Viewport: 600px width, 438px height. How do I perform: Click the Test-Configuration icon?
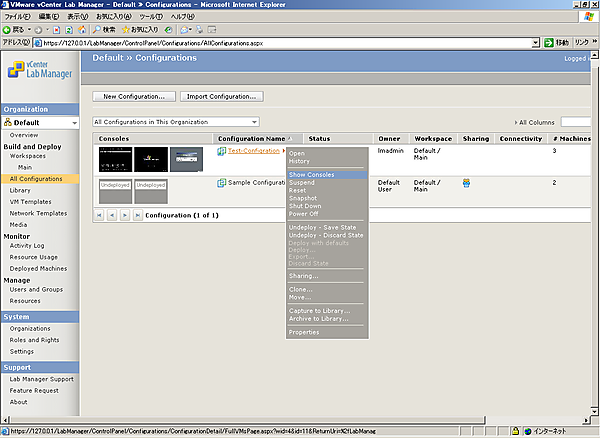(x=221, y=151)
